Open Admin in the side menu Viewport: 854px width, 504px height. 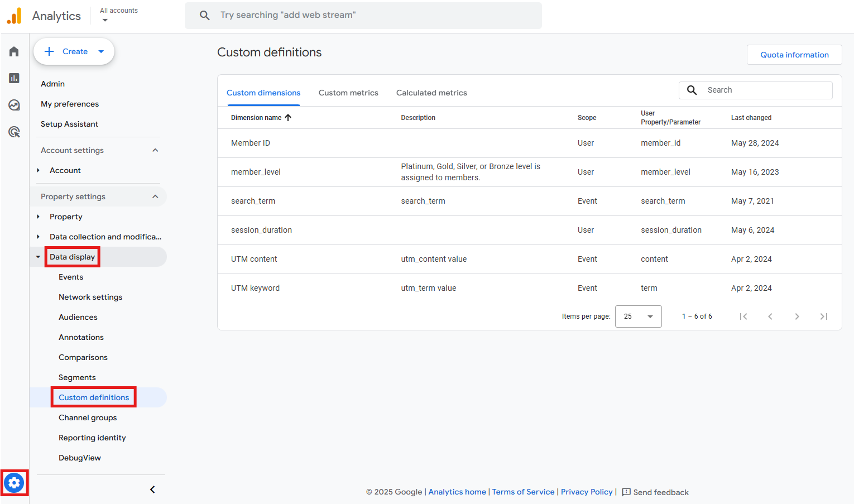point(52,84)
